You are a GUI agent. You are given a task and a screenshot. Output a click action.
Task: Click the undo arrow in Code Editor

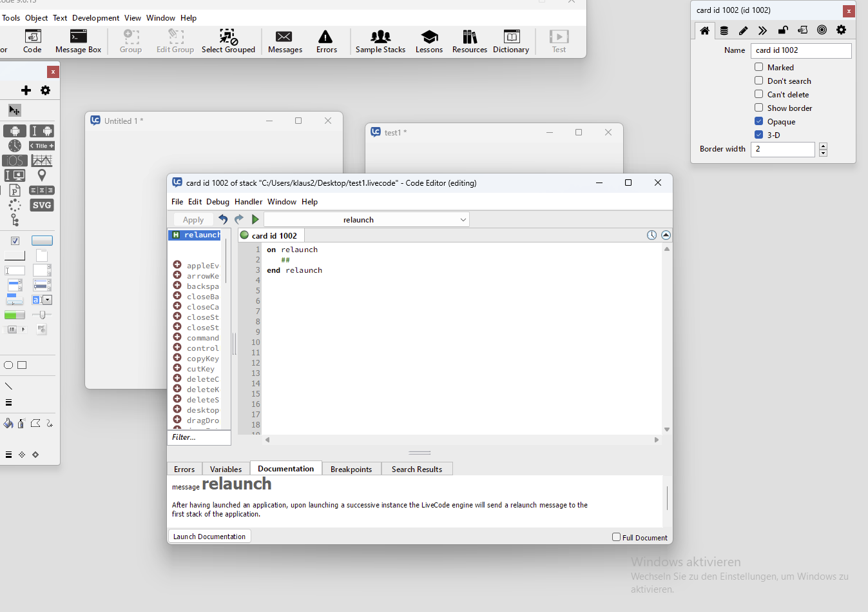pos(223,219)
